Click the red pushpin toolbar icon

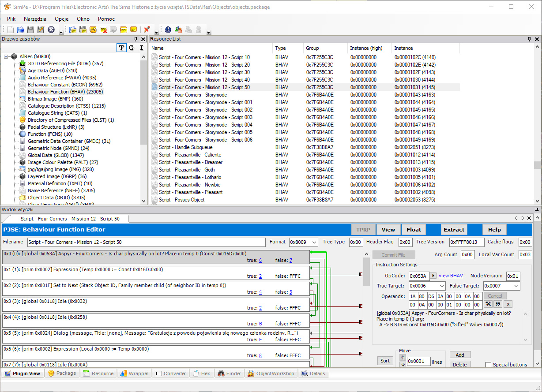point(147,30)
